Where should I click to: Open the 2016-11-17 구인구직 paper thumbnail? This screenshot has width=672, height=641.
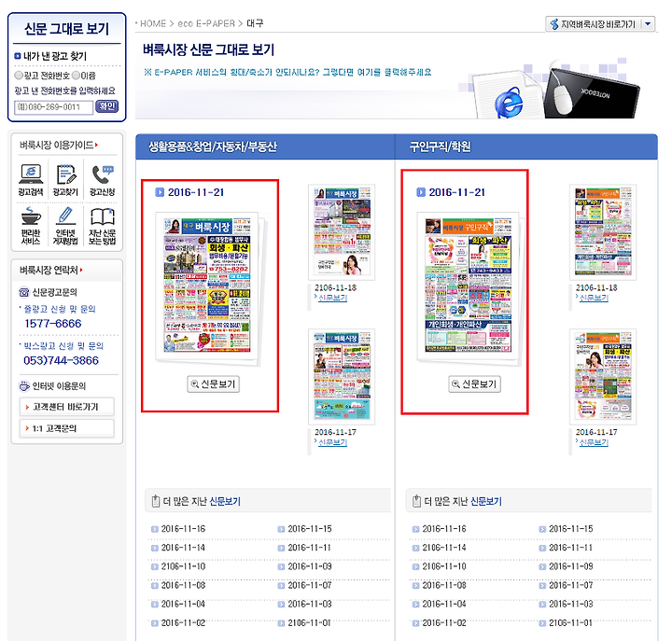tap(603, 377)
